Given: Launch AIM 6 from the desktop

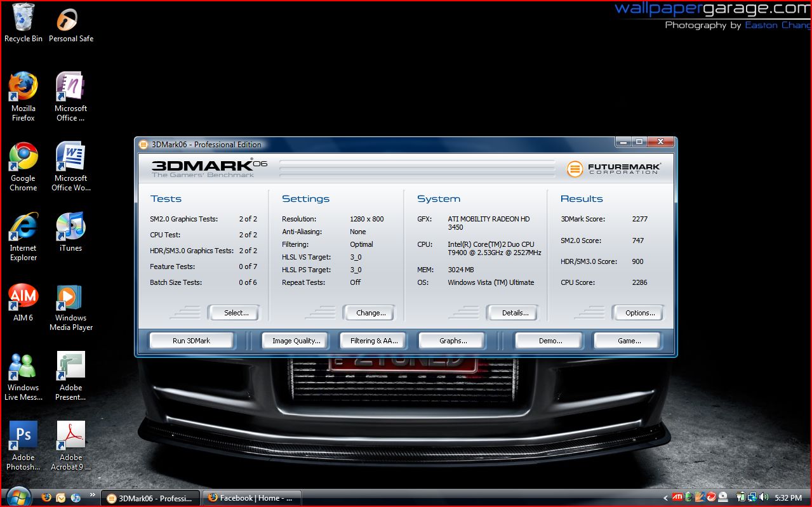Looking at the screenshot, I should (x=23, y=301).
